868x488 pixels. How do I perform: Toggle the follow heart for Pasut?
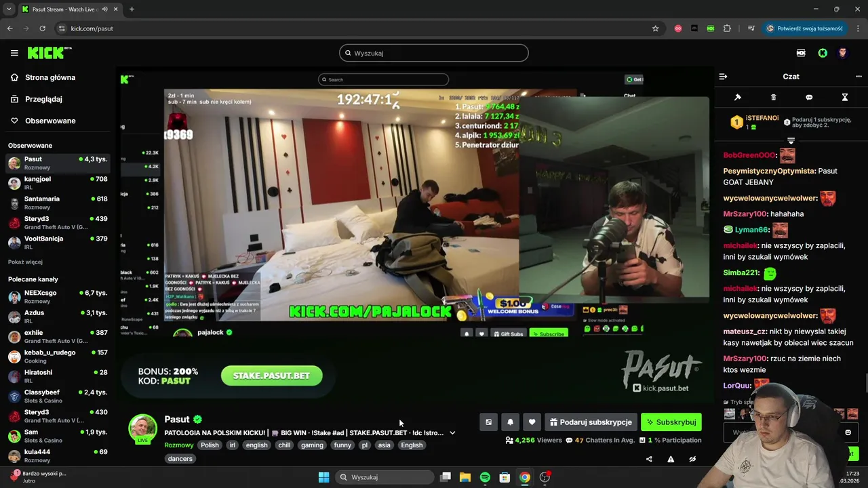pos(532,422)
